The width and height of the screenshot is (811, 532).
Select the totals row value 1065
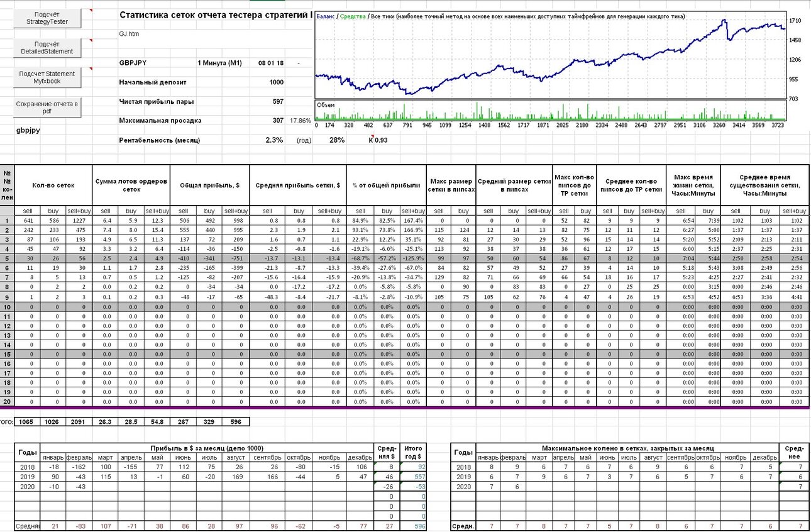pyautogui.click(x=28, y=421)
